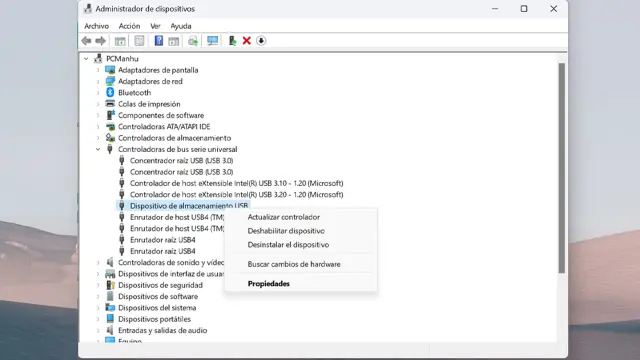
Task: Expand Adaptadores de pantalla
Action: [x=98, y=70]
